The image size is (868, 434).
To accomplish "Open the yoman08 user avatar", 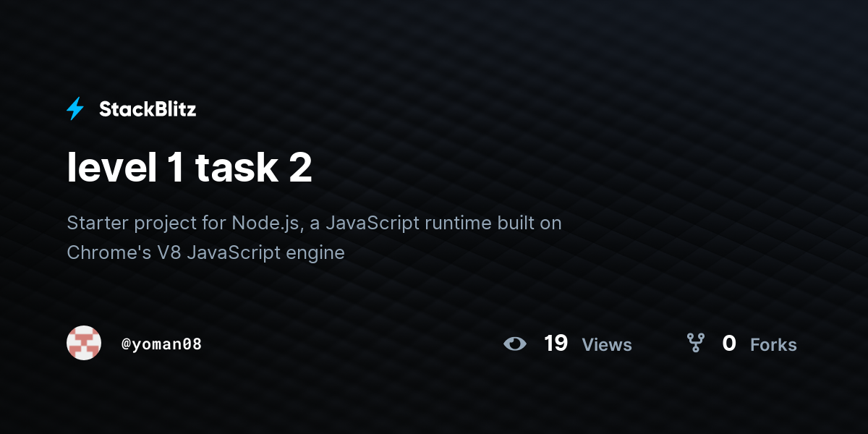I will [x=84, y=343].
